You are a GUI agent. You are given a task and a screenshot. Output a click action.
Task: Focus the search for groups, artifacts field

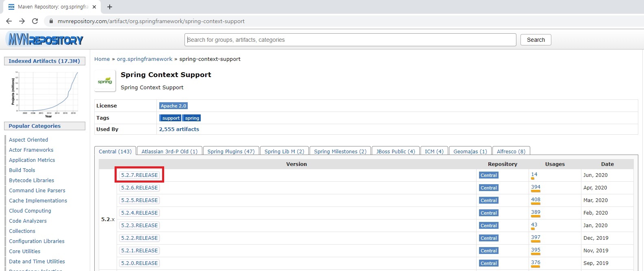350,40
